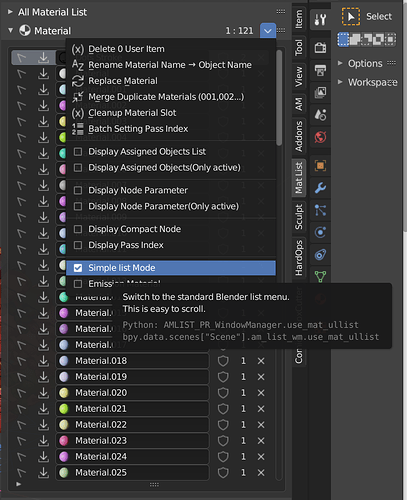The width and height of the screenshot is (407, 500).
Task: Click the dropdown menu's vertical scrollbar
Action: point(279,97)
